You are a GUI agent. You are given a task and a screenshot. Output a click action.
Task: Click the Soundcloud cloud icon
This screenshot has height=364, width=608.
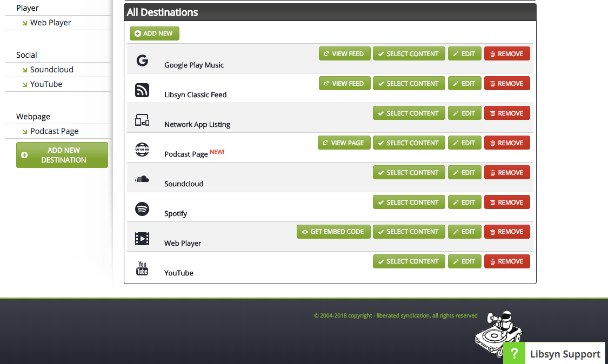click(142, 179)
